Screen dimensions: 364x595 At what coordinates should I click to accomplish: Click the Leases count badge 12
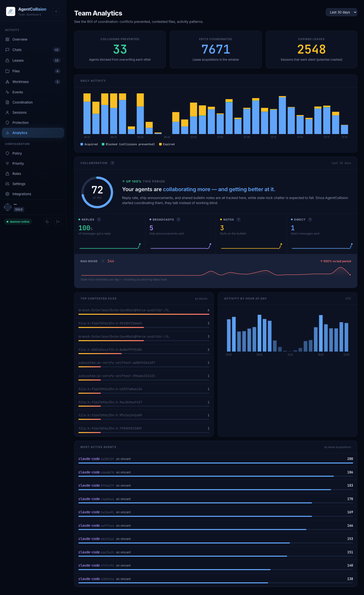coord(57,60)
